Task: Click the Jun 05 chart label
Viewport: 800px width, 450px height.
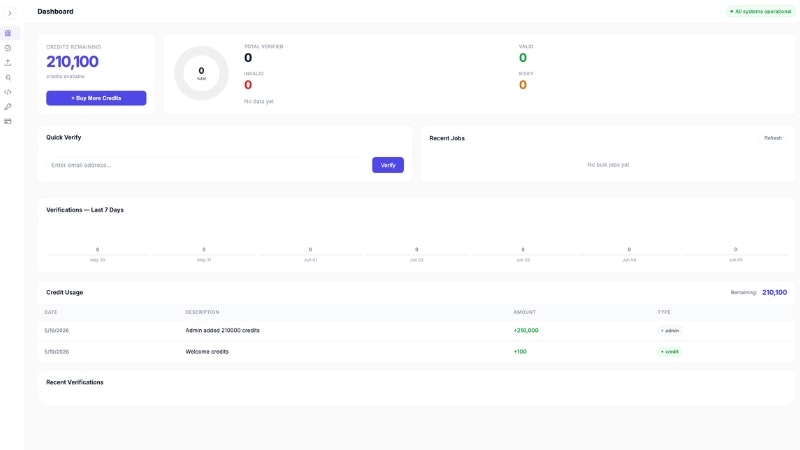Action: tap(736, 260)
